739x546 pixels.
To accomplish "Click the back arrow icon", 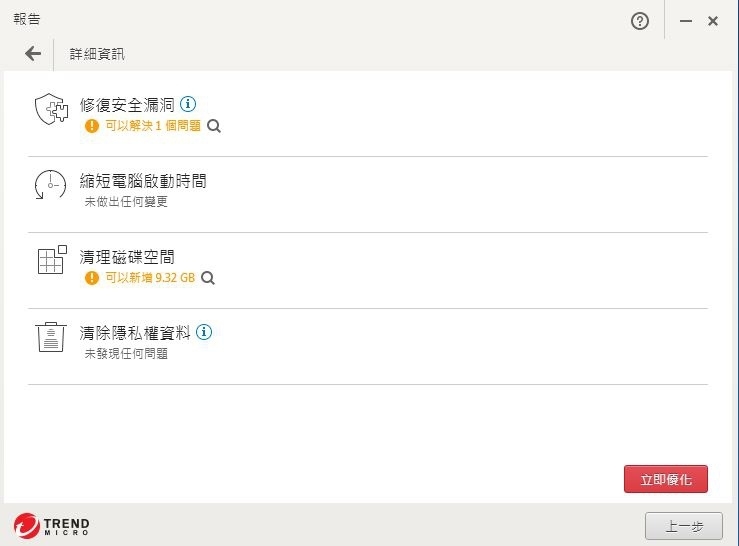I will point(33,54).
